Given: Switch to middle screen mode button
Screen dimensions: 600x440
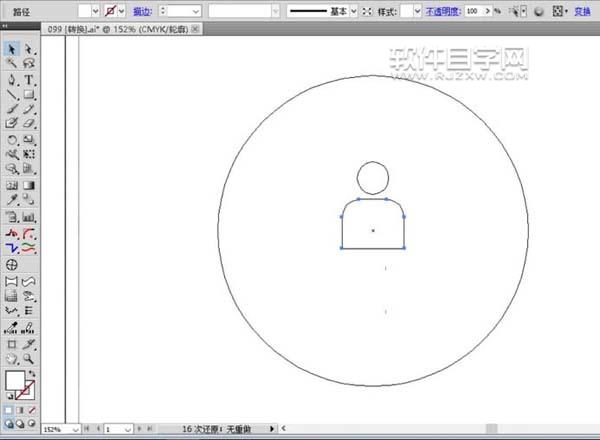Looking at the screenshot, I should tap(20, 424).
